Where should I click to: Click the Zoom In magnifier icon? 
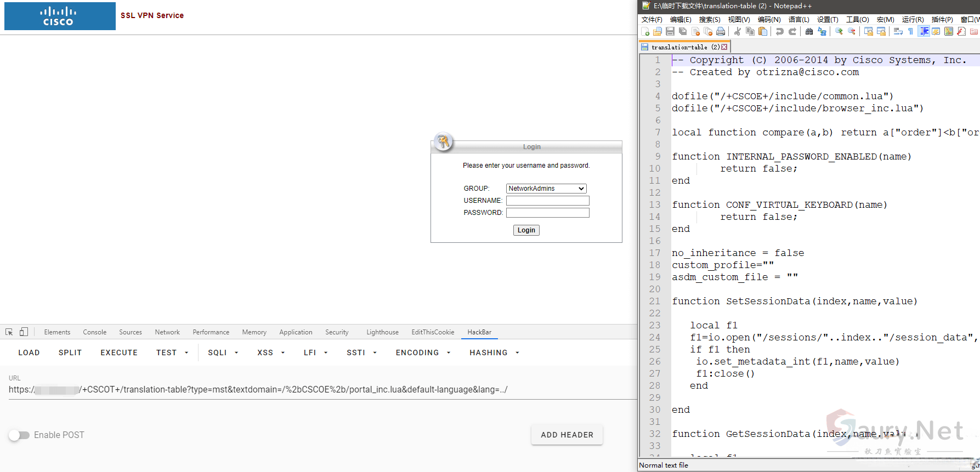click(839, 32)
